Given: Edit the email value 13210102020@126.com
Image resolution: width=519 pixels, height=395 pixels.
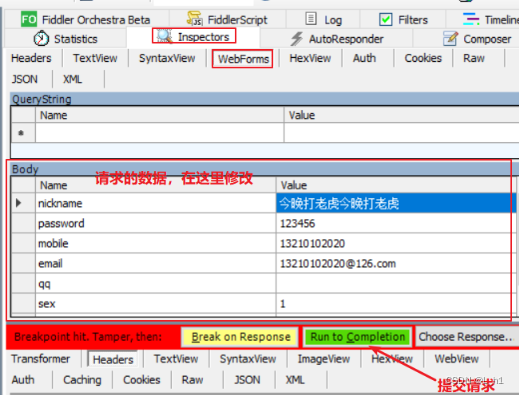Looking at the screenshot, I should [x=396, y=263].
